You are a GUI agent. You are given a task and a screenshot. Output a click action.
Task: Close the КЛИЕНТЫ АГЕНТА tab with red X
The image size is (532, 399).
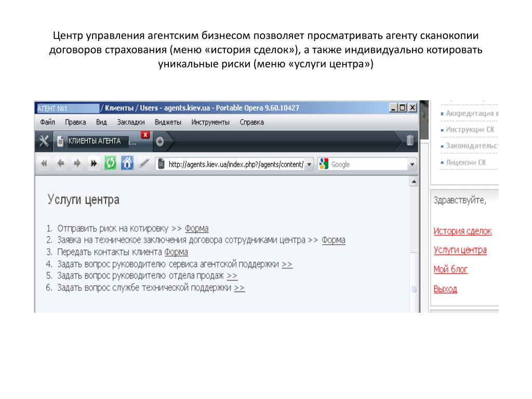tap(145, 135)
